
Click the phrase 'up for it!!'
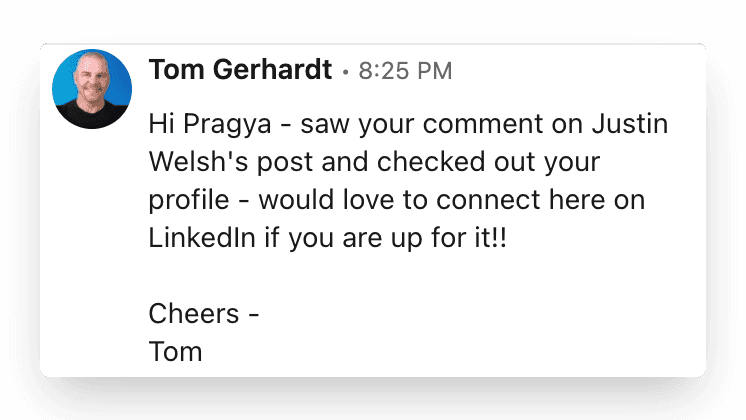(x=449, y=238)
